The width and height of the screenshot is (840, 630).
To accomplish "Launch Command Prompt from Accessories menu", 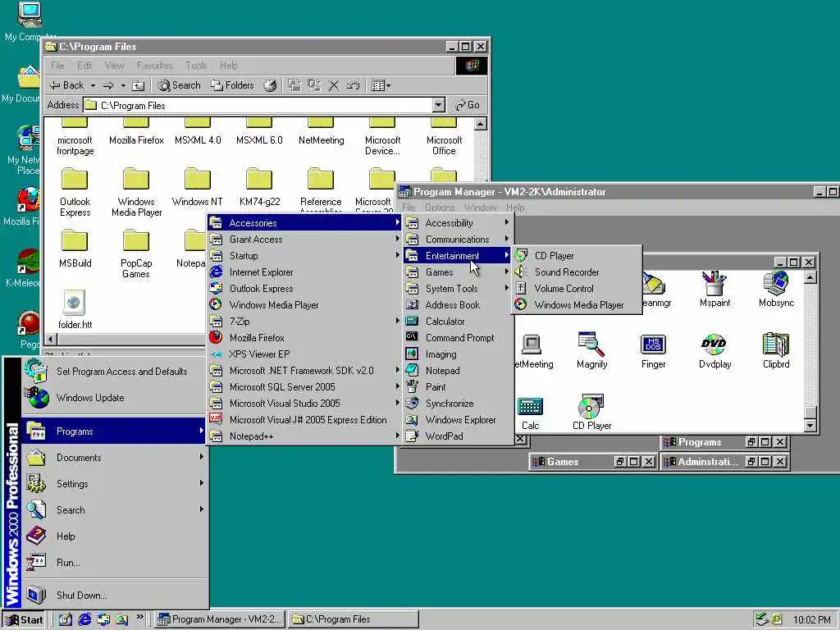I will tap(458, 337).
